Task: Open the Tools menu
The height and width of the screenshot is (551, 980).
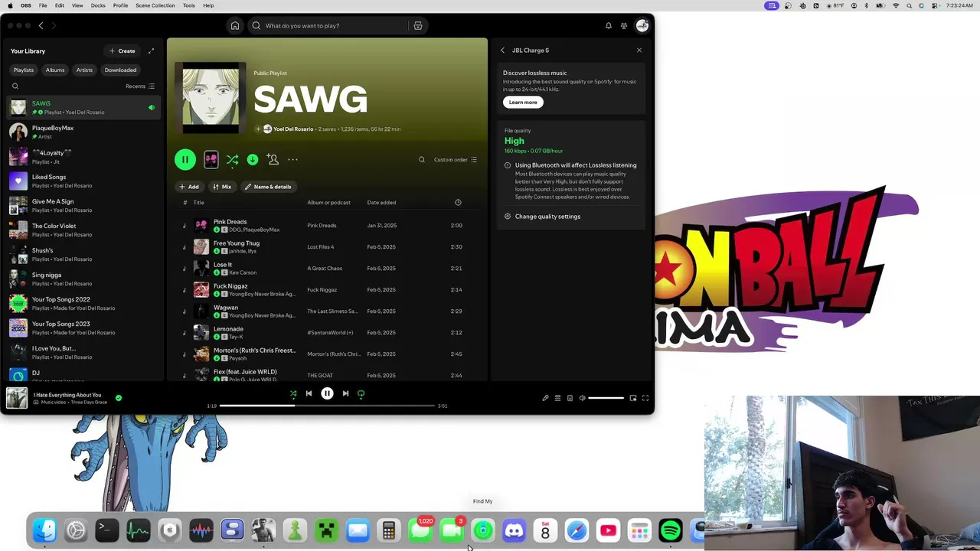Action: tap(188, 5)
